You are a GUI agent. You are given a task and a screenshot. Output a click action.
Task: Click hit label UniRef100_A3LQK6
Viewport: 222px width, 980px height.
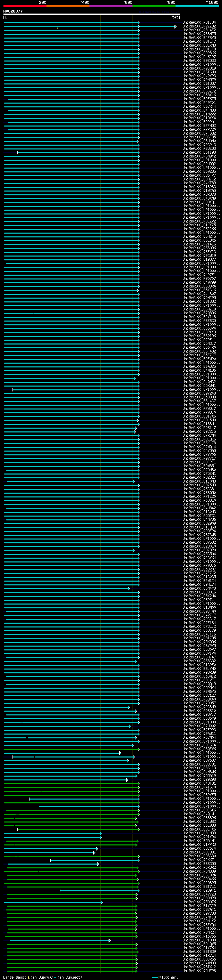199,439
